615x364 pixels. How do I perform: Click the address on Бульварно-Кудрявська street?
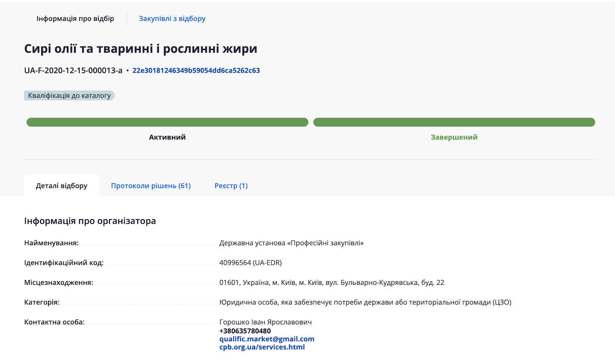click(331, 283)
